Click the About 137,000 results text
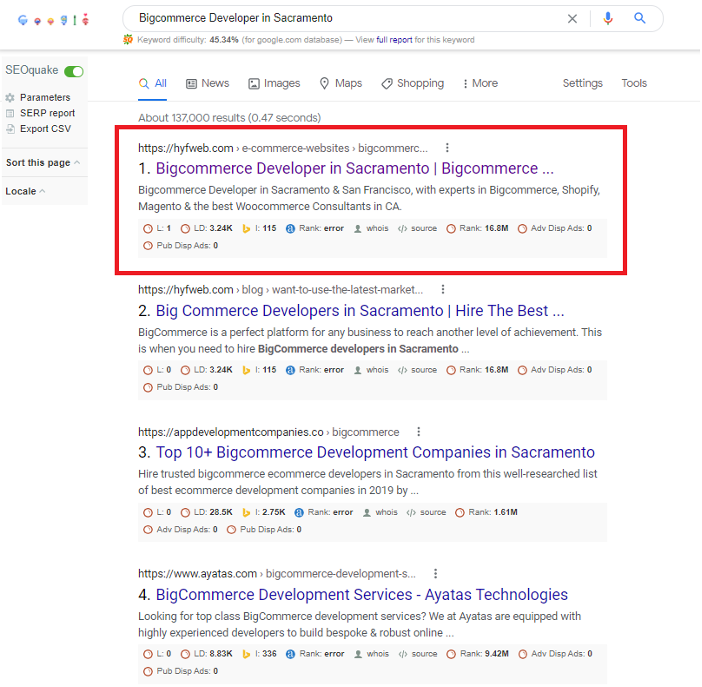This screenshot has height=687, width=702. pos(230,118)
